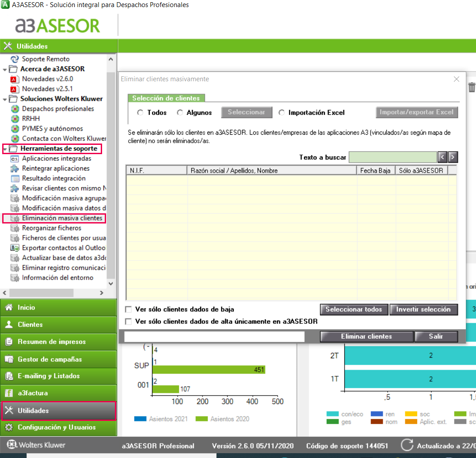Click the Eliminar clientes button

click(x=367, y=337)
